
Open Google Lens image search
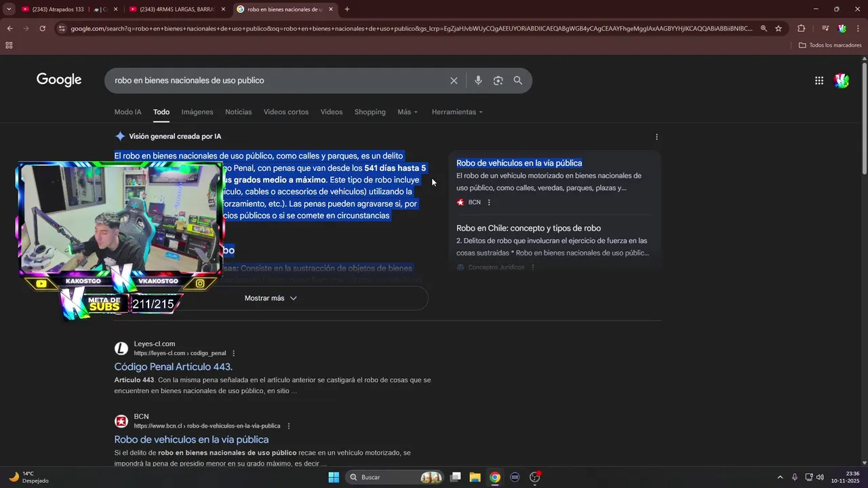tap(498, 81)
